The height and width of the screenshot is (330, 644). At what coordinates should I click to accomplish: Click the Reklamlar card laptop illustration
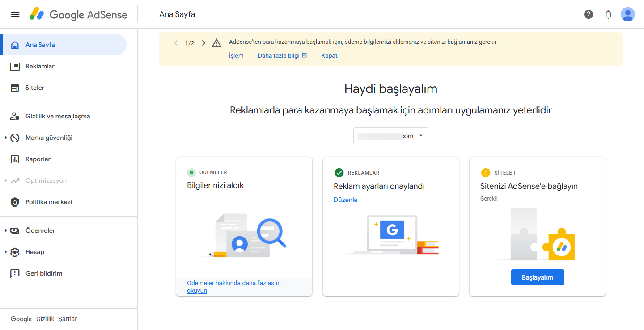(391, 234)
